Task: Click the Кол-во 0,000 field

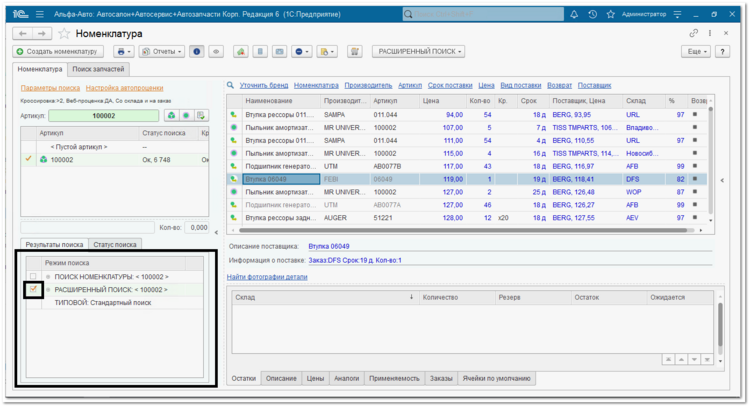Action: point(197,228)
